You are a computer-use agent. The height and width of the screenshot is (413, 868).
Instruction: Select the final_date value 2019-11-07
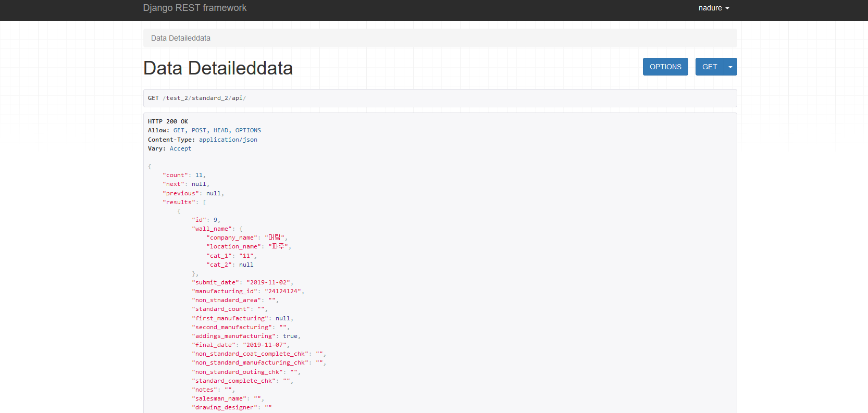click(264, 345)
